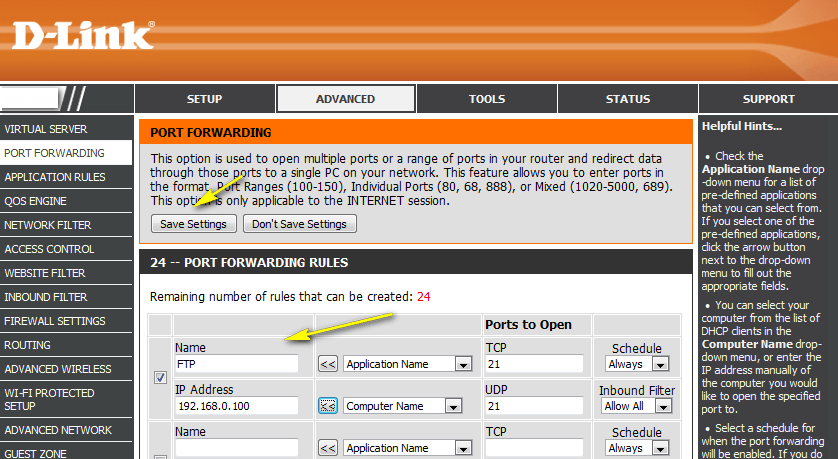
Task: Open the FTP rule's Schedule Always dropdown
Action: [637, 364]
